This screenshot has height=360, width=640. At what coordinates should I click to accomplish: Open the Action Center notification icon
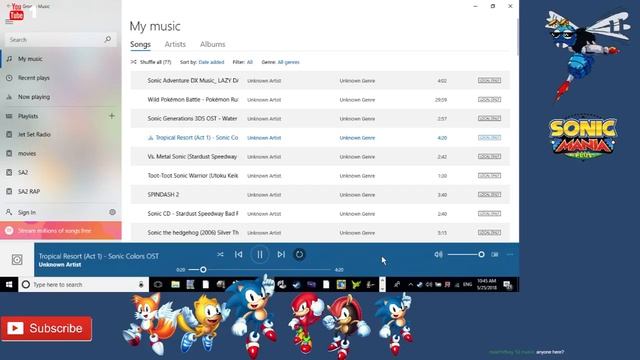pyautogui.click(x=508, y=285)
